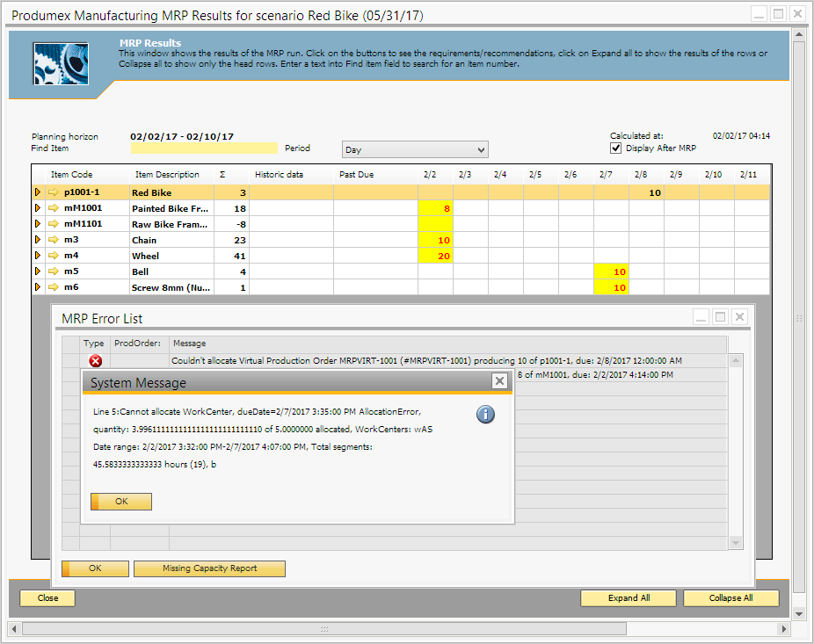Expand the m4 Wheel row

(x=38, y=256)
